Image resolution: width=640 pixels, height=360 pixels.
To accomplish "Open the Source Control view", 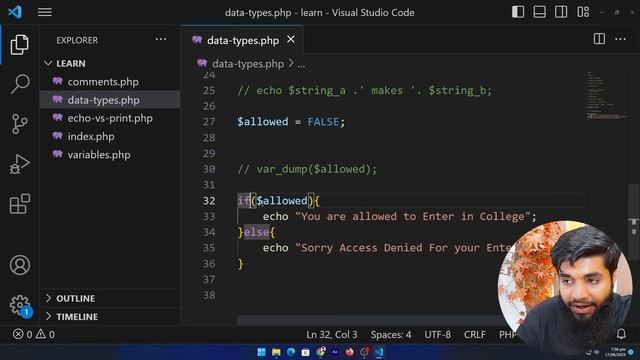I will (x=20, y=124).
